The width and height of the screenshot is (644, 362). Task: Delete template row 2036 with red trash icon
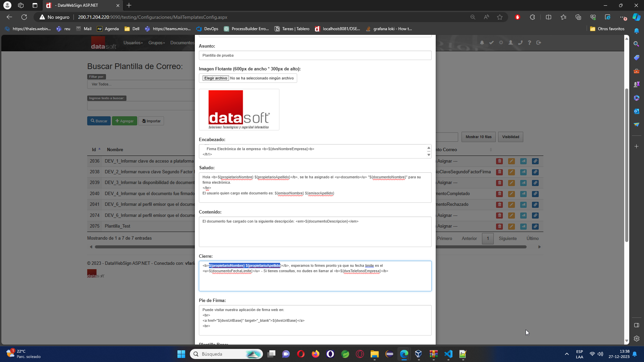pyautogui.click(x=499, y=161)
